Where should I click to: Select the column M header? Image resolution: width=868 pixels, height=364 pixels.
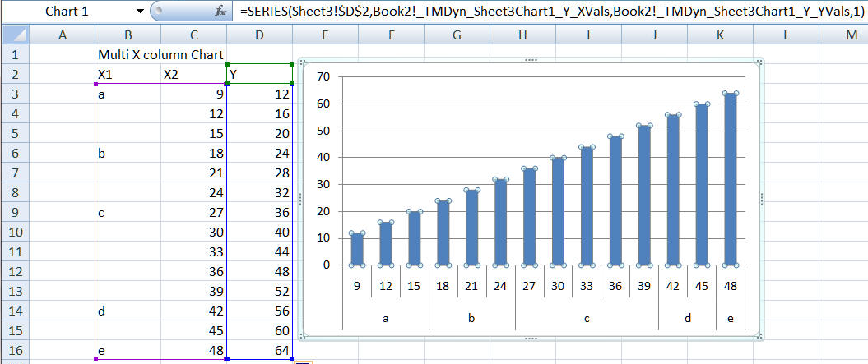851,35
